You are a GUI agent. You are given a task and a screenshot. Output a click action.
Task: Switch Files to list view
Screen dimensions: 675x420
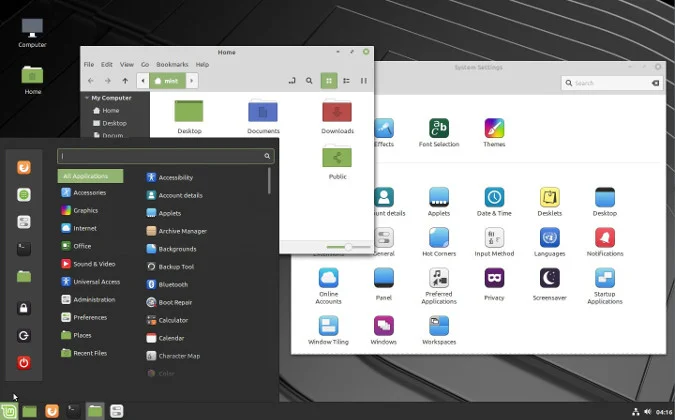346,81
